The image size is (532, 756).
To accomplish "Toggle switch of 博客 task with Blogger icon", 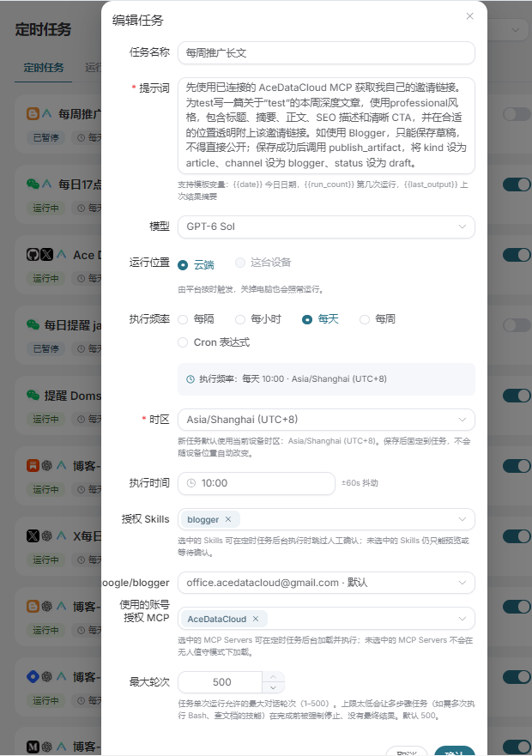I will tap(517, 607).
